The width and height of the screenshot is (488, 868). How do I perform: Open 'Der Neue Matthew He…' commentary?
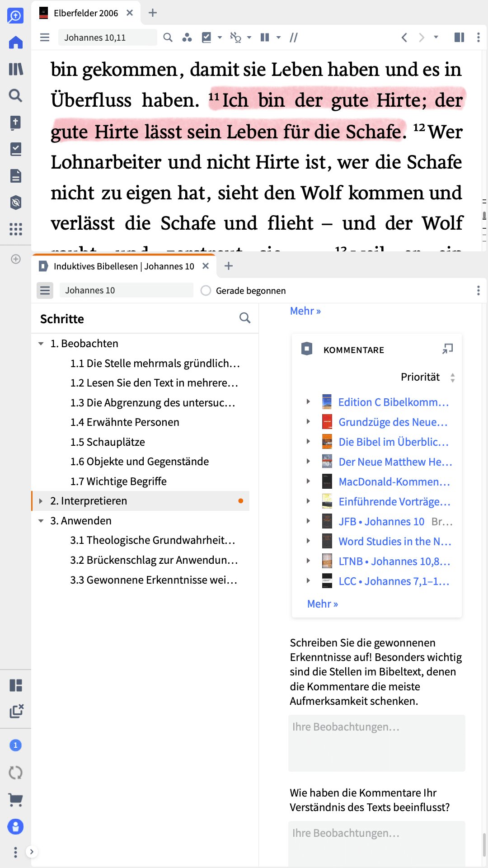395,462
